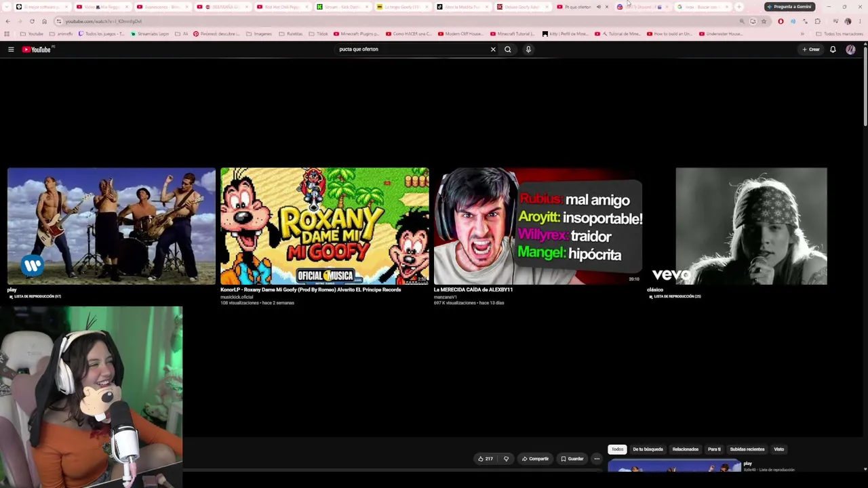Viewport: 868px width, 488px height.
Task: Open the 'clásico' playlist title
Action: click(655, 289)
